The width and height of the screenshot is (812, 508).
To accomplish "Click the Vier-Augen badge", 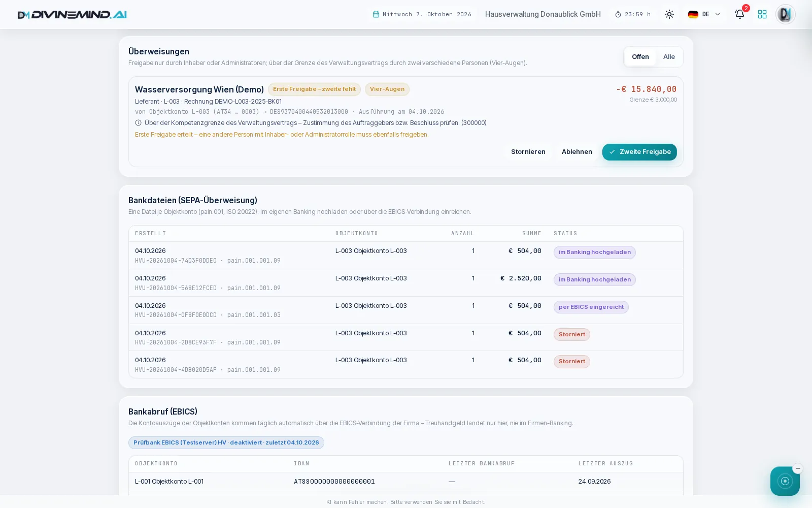I will pyautogui.click(x=387, y=89).
